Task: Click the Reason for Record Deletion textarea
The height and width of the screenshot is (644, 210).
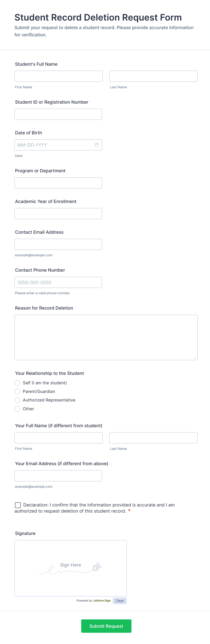Action: (106, 337)
